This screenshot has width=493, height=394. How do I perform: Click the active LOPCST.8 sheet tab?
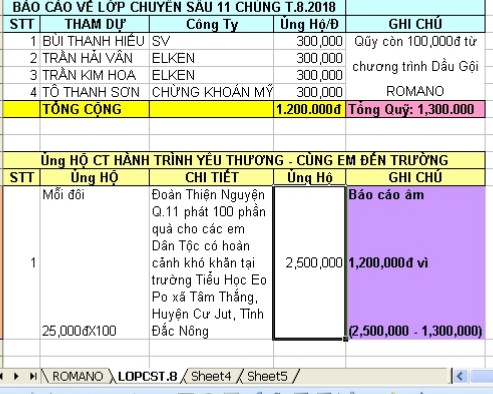[x=148, y=376]
